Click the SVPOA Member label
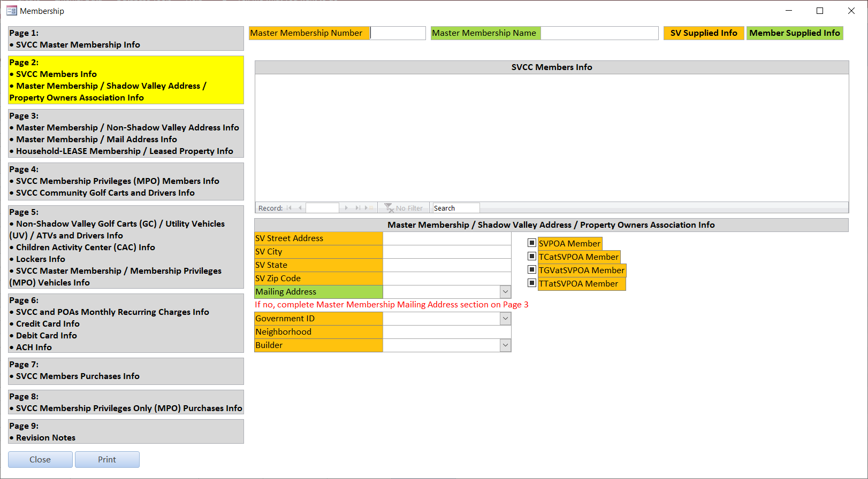868x479 pixels. coord(570,244)
